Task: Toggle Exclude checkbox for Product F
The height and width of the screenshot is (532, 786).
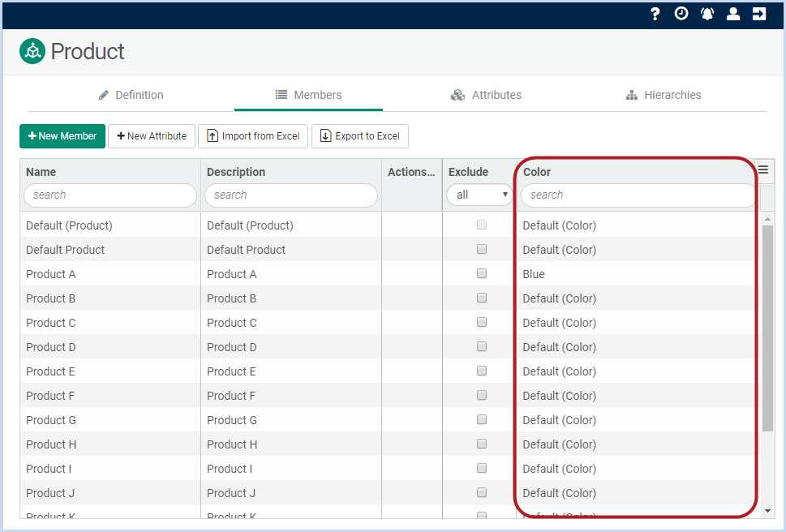Action: pyautogui.click(x=482, y=395)
